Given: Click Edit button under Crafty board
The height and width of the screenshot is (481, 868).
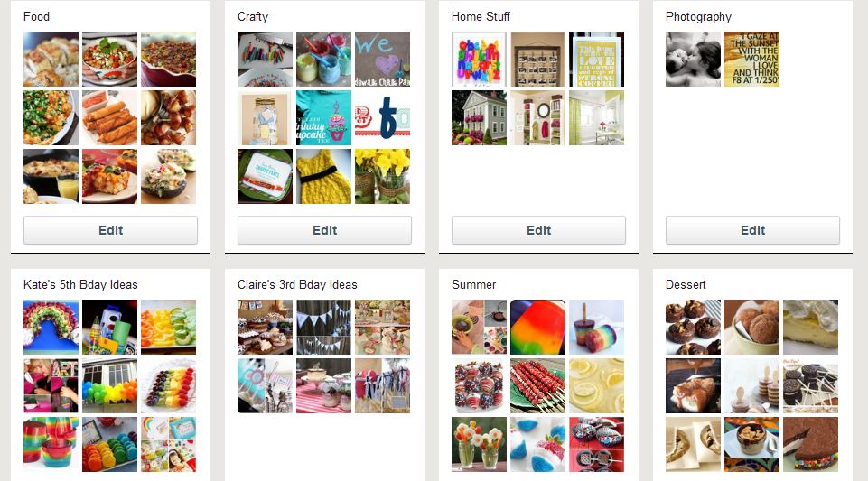Looking at the screenshot, I should 324,230.
